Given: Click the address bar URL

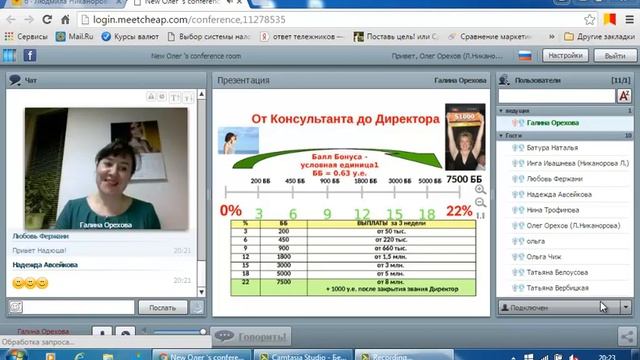Looking at the screenshot, I should pyautogui.click(x=189, y=20).
